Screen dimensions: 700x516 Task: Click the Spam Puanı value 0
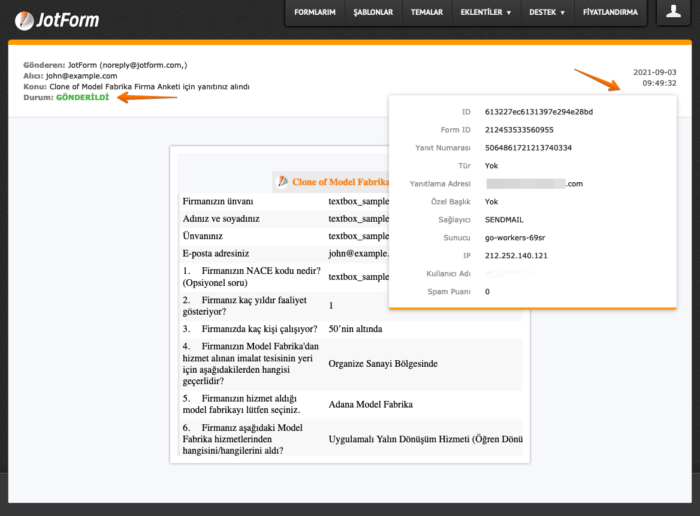487,291
